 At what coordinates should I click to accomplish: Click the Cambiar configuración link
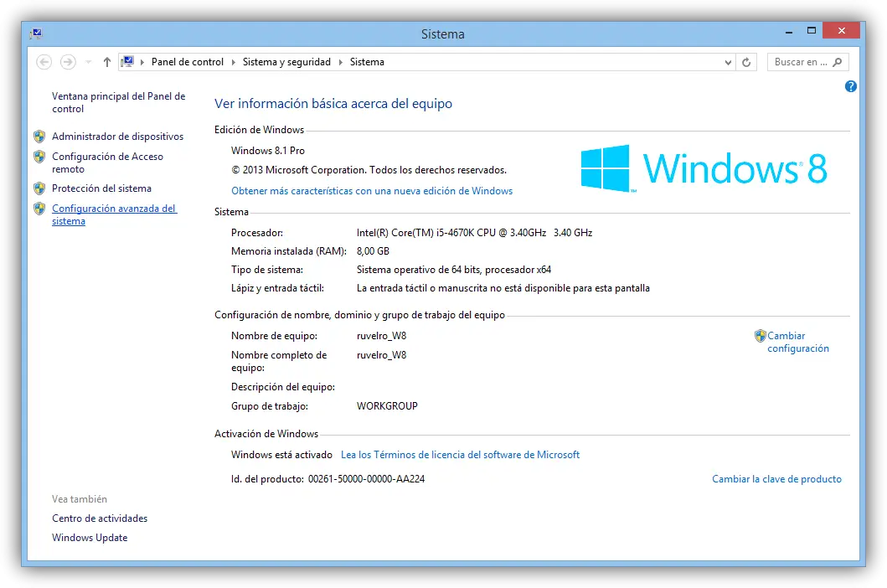[798, 342]
